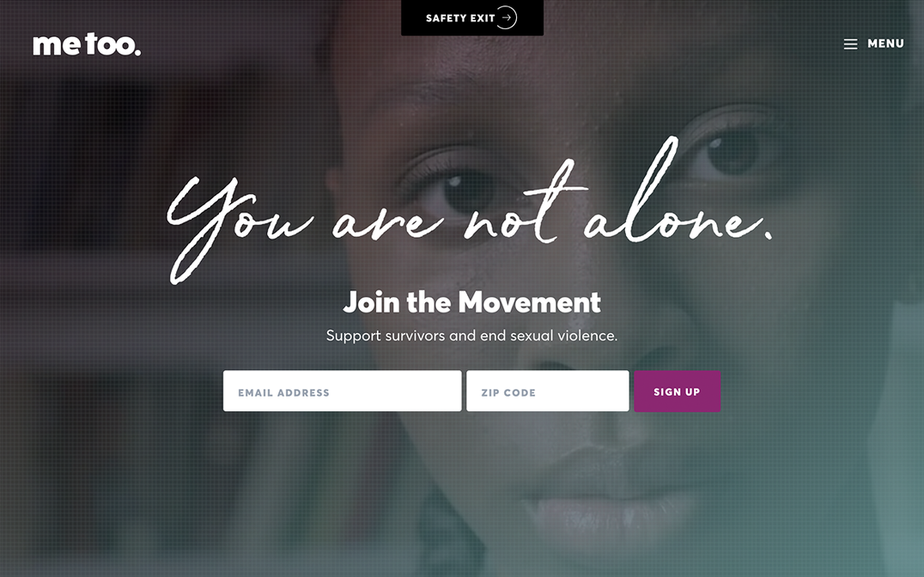The height and width of the screenshot is (577, 924).
Task: Click the "Support survivors and end sexual violence." text
Action: (x=472, y=336)
